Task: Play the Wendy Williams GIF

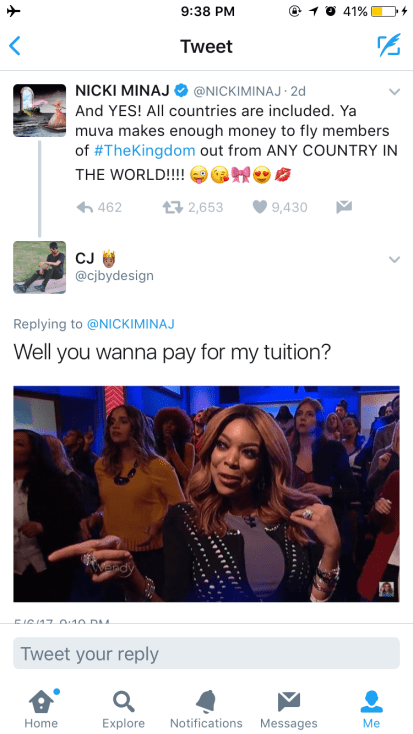Action: (x=206, y=494)
